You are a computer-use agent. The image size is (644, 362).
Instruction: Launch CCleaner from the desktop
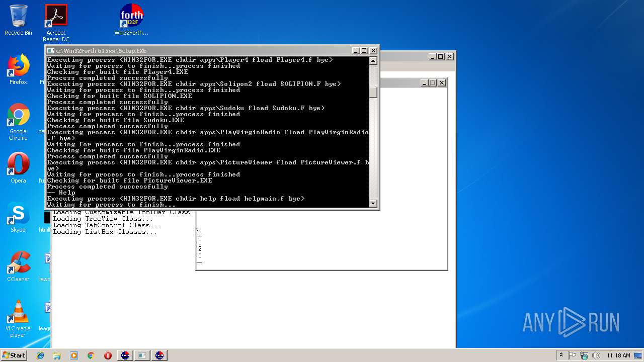click(18, 266)
